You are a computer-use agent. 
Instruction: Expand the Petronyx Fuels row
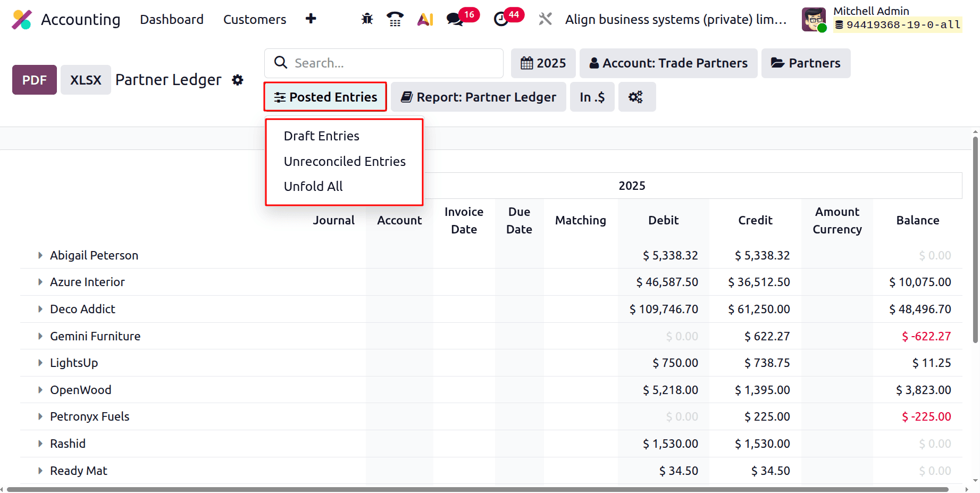tap(40, 417)
